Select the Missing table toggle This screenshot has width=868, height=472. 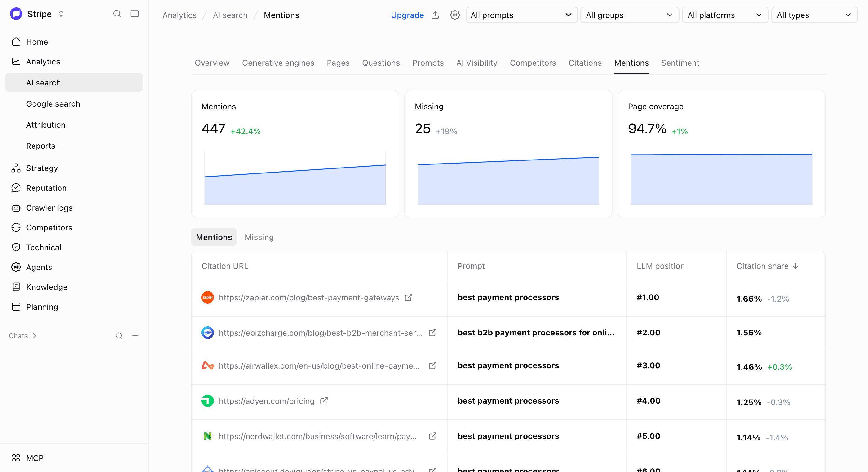(x=259, y=237)
